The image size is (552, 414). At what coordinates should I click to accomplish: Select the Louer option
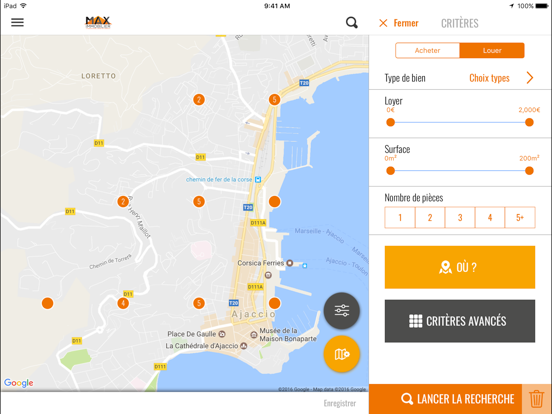click(x=492, y=50)
